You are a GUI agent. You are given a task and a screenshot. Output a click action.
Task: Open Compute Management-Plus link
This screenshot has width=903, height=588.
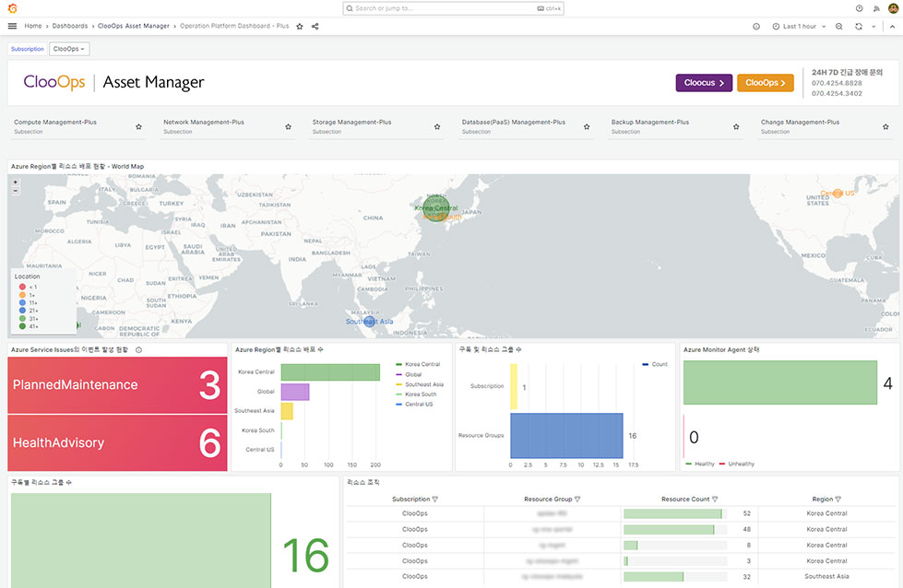[55, 122]
